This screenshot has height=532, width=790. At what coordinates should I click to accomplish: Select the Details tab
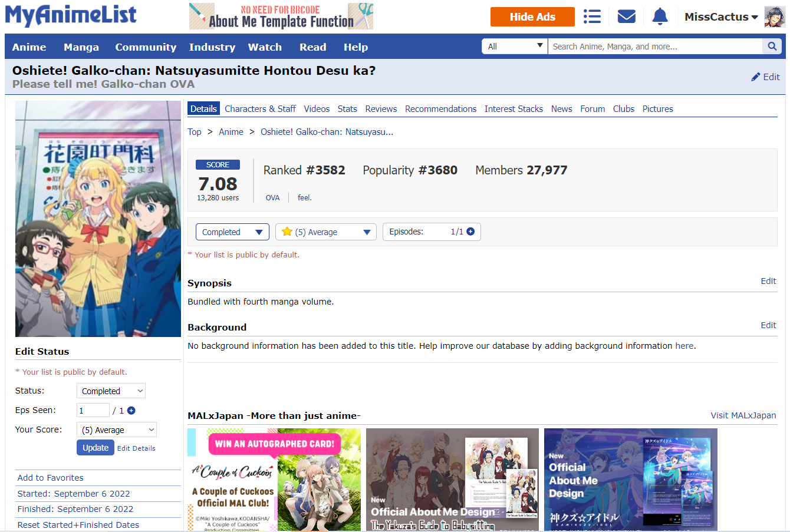(203, 108)
